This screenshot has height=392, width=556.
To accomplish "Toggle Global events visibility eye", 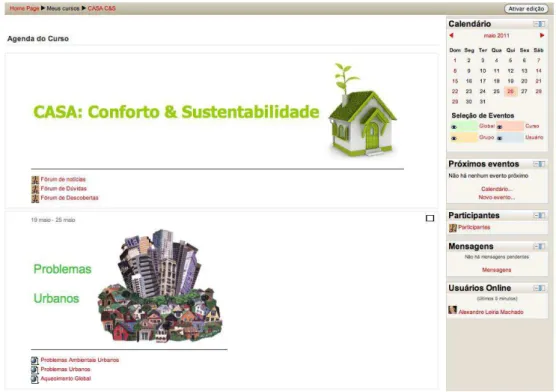I will point(454,127).
